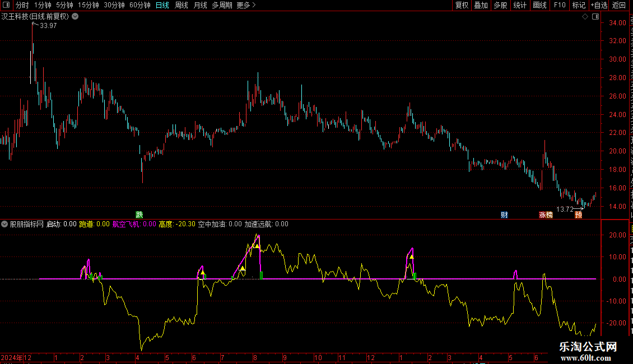633x364 pixels.
Task: Add stock with +自选 button
Action: (599, 5)
